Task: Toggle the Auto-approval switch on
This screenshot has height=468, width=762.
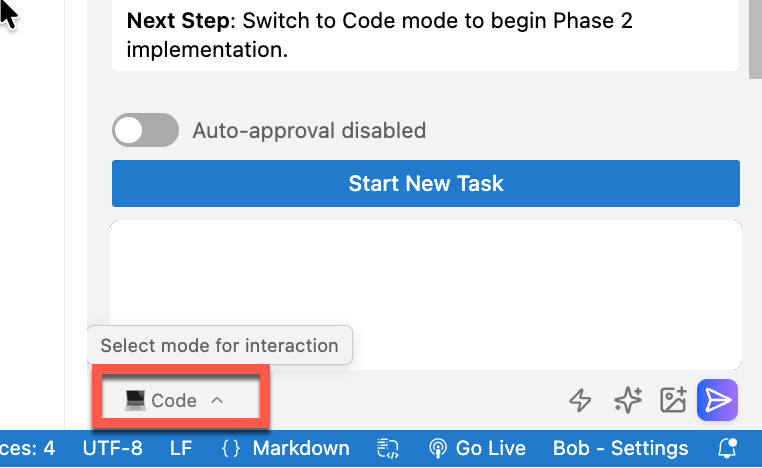Action: (145, 130)
